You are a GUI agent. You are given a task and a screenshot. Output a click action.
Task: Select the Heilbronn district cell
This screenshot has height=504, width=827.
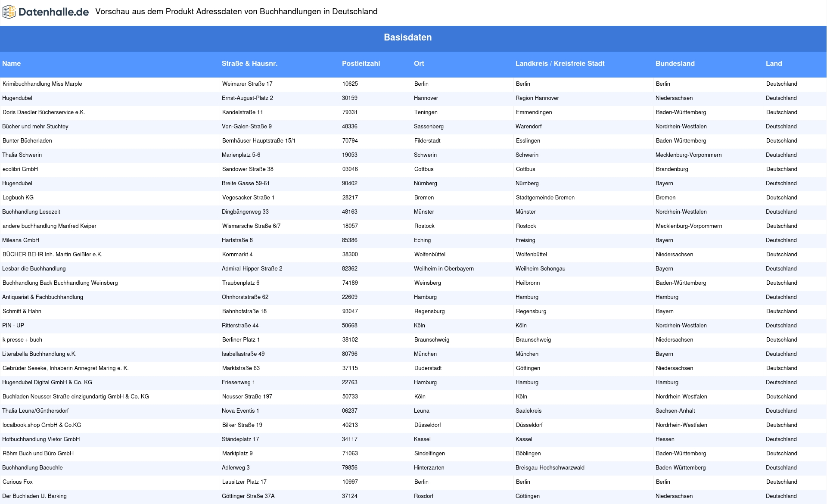(x=528, y=283)
